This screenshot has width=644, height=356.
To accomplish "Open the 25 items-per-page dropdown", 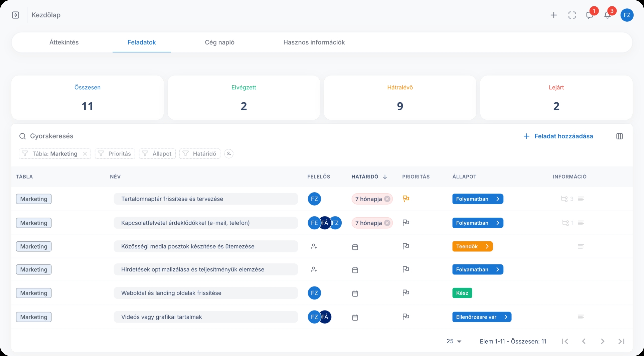I will coord(453,341).
